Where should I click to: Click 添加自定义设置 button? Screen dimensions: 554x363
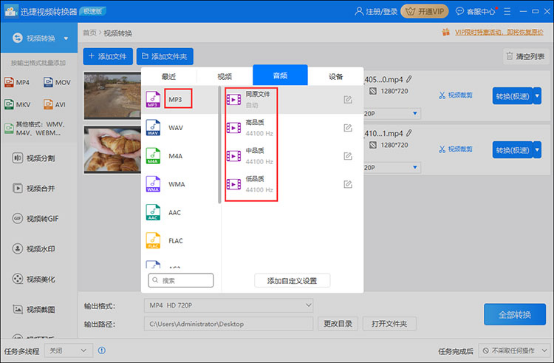292,281
